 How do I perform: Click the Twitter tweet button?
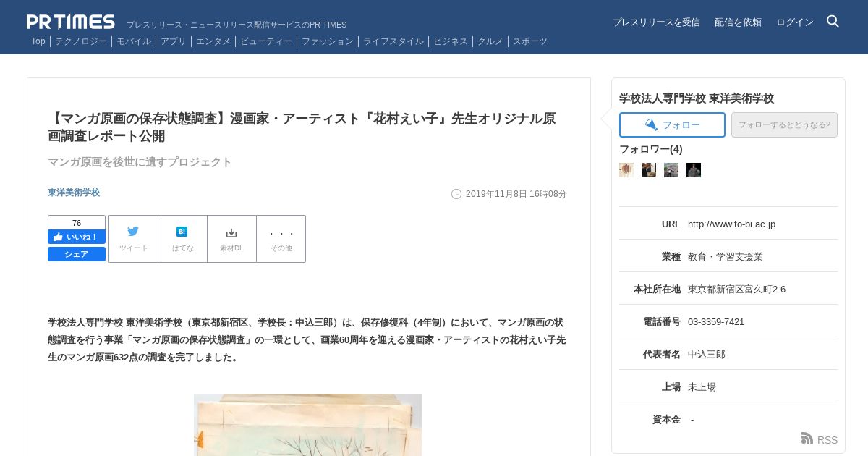click(133, 239)
